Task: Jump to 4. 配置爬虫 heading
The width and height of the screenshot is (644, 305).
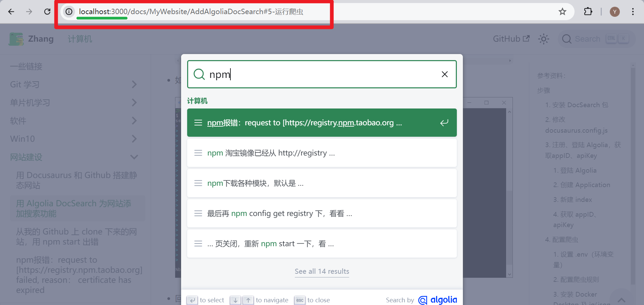Action: pyautogui.click(x=562, y=239)
